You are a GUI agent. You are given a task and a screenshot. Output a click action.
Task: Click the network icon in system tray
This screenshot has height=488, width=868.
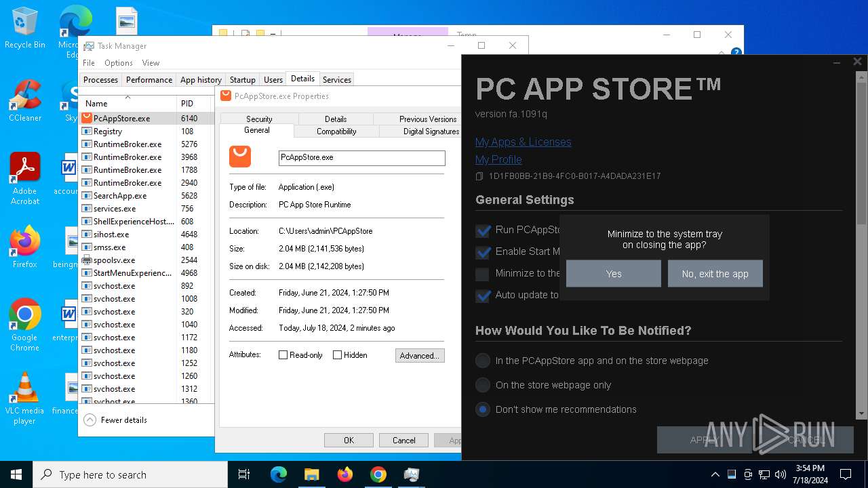[764, 474]
